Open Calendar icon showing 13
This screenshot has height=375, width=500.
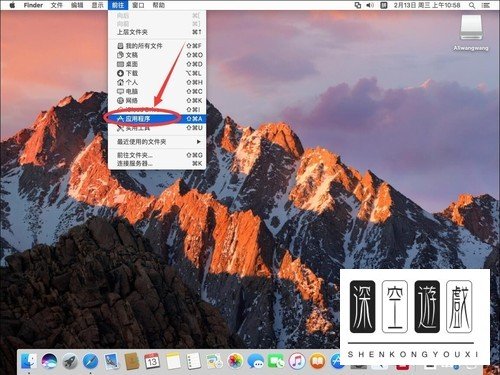[152, 362]
